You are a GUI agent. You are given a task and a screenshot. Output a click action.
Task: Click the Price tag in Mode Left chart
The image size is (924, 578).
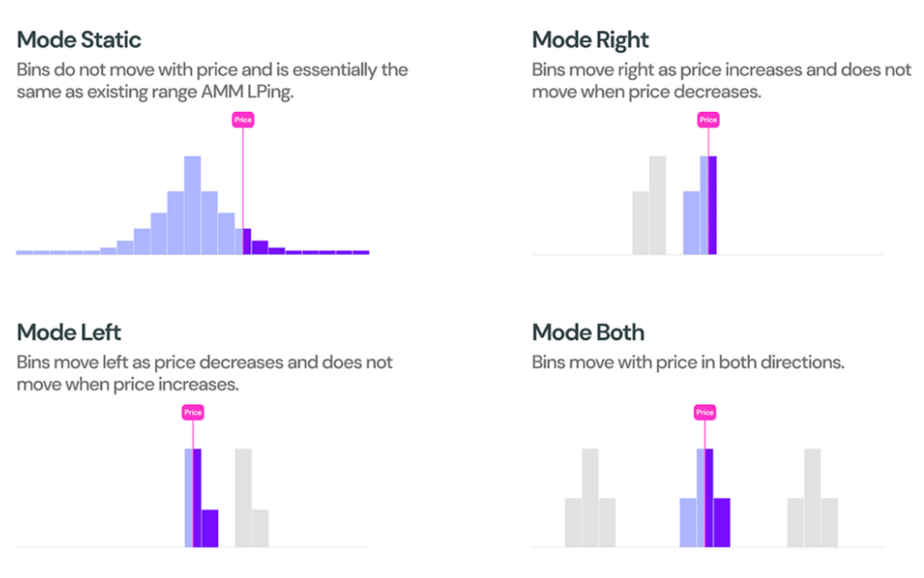coord(192,412)
